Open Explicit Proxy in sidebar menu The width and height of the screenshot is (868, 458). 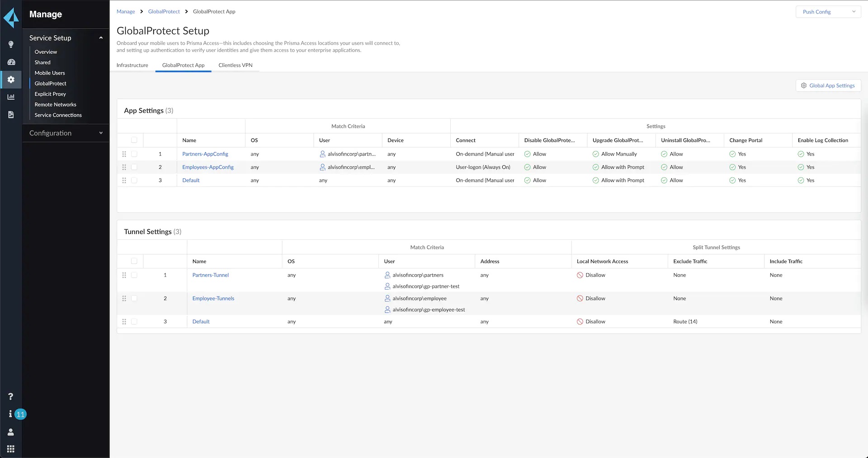tap(50, 94)
